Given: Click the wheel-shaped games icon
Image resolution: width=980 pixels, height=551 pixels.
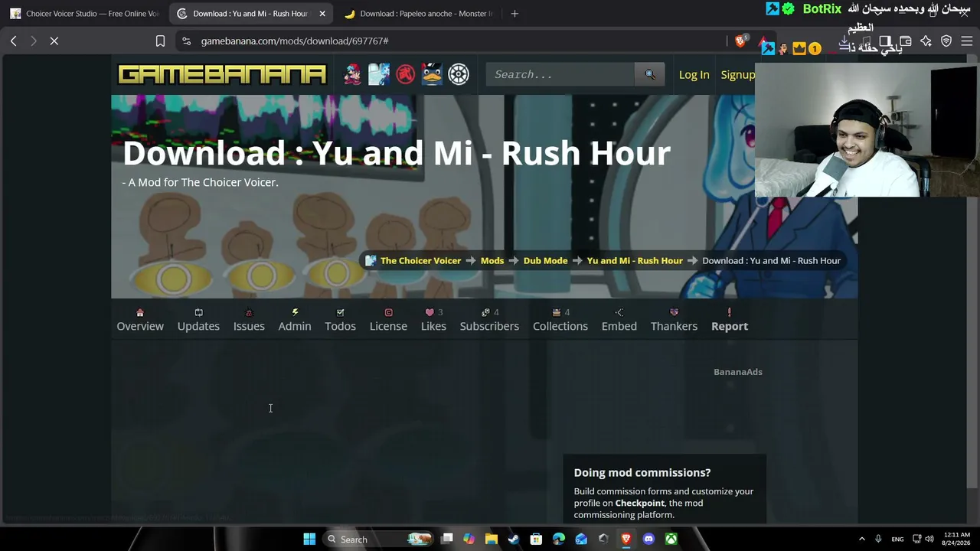Looking at the screenshot, I should click(x=459, y=74).
